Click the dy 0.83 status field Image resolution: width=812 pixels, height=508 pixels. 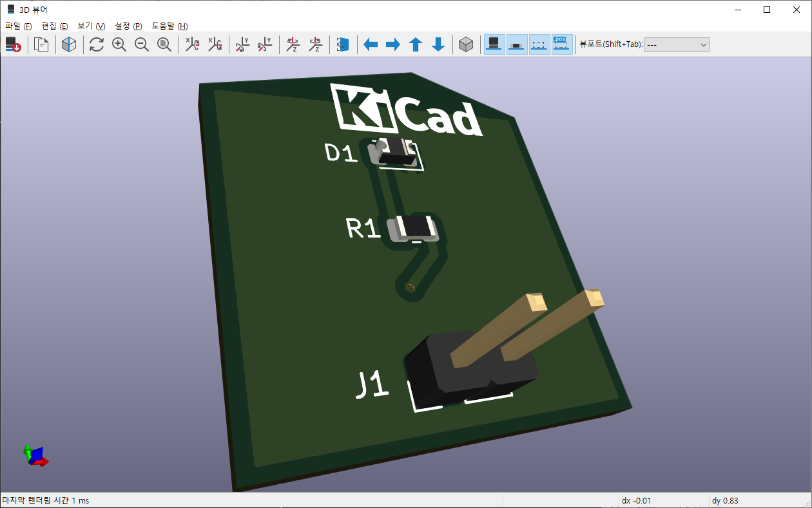725,500
